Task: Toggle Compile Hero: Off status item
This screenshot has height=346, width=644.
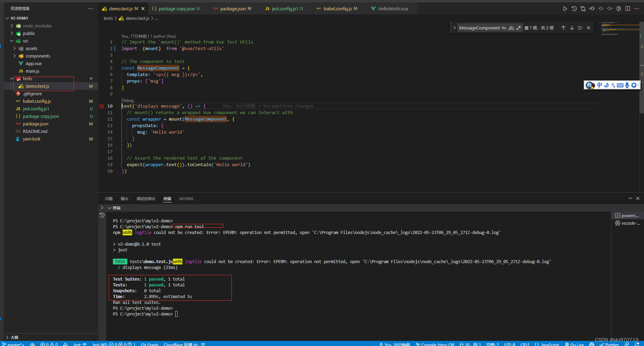Action: click(435, 344)
